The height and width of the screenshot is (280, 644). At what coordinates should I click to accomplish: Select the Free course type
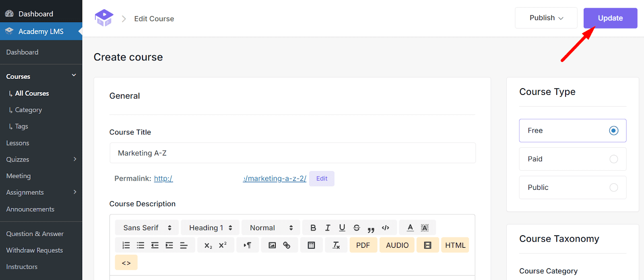(x=613, y=131)
